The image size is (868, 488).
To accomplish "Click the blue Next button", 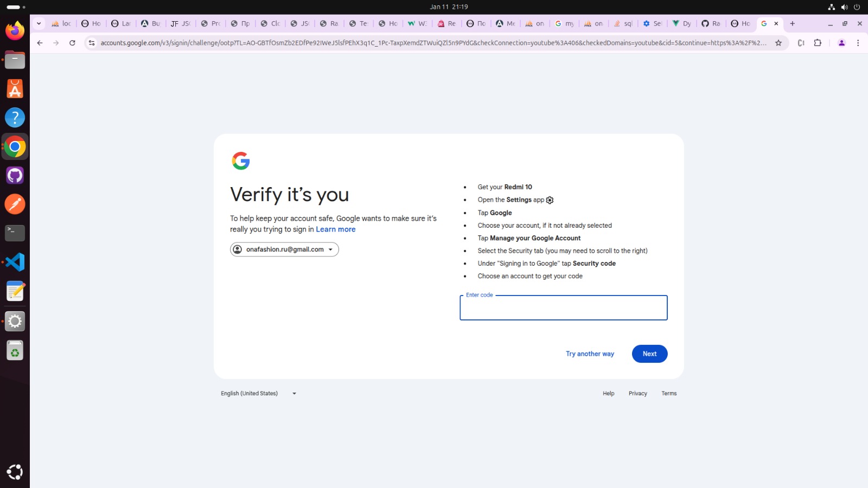I will click(649, 354).
